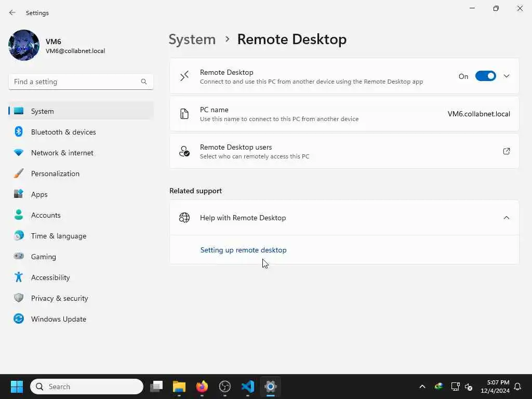Open Windows Update settings
The image size is (532, 399).
[x=81, y=320]
